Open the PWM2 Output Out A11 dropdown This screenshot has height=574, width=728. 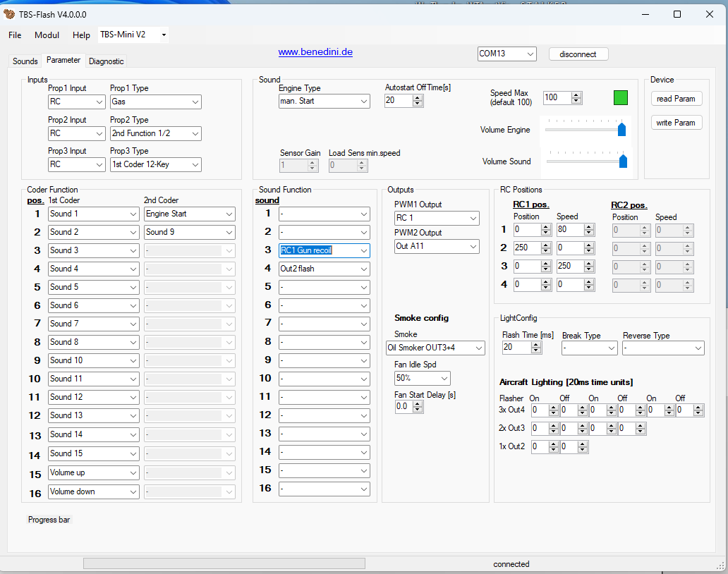[x=437, y=246]
